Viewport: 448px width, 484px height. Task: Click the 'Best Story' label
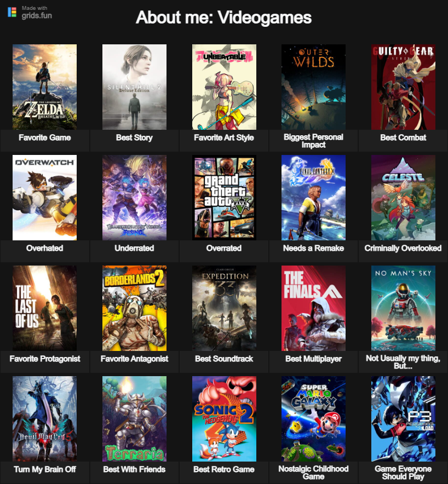pyautogui.click(x=134, y=137)
